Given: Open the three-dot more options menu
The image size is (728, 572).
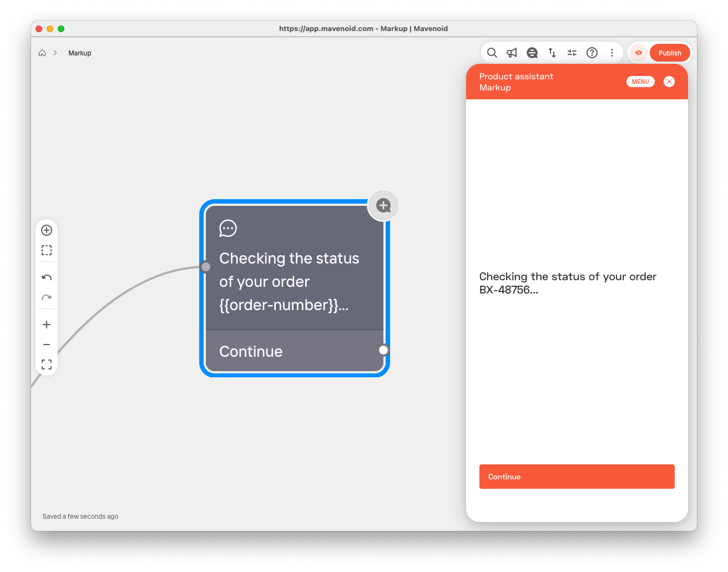Looking at the screenshot, I should click(x=612, y=53).
